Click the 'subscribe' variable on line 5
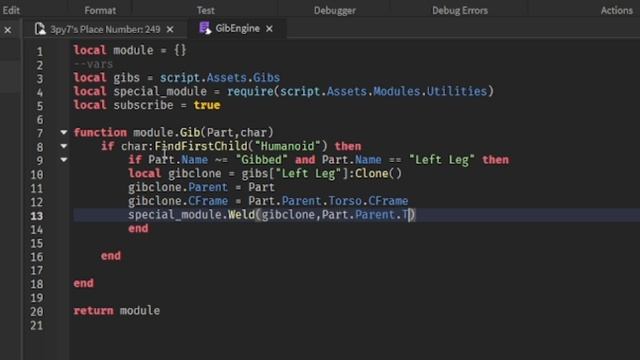The width and height of the screenshot is (640, 360). [x=143, y=105]
